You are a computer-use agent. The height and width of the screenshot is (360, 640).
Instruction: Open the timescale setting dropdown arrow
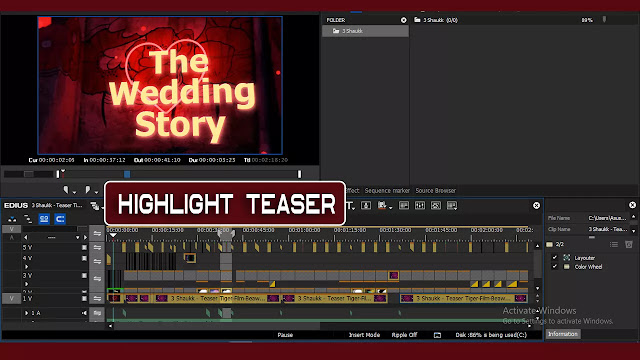point(77,238)
